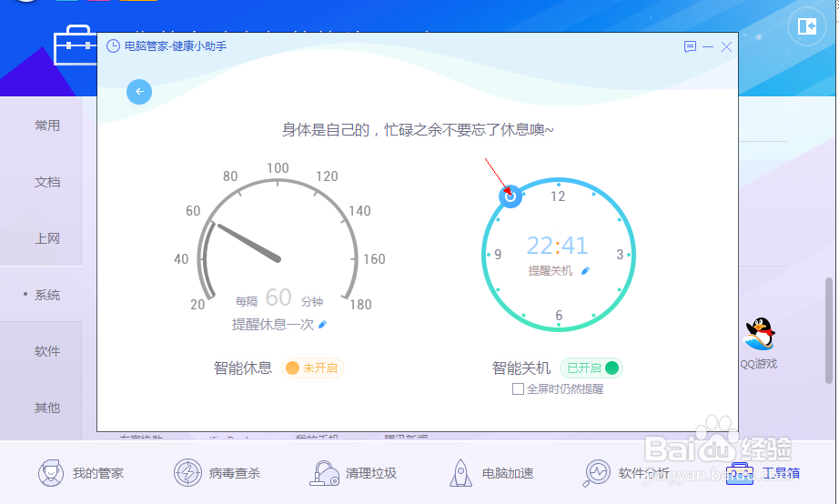Click the 3 o'clock mark on the shutdown clock
This screenshot has width=839, height=504.
point(620,255)
